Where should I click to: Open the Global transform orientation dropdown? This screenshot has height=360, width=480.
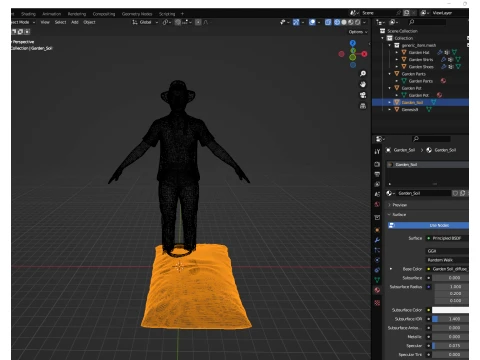[145, 22]
